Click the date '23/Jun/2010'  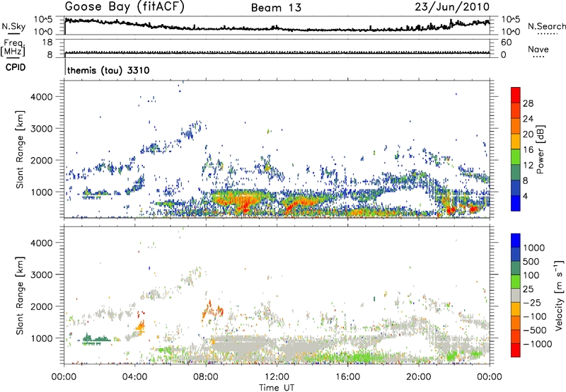click(452, 6)
